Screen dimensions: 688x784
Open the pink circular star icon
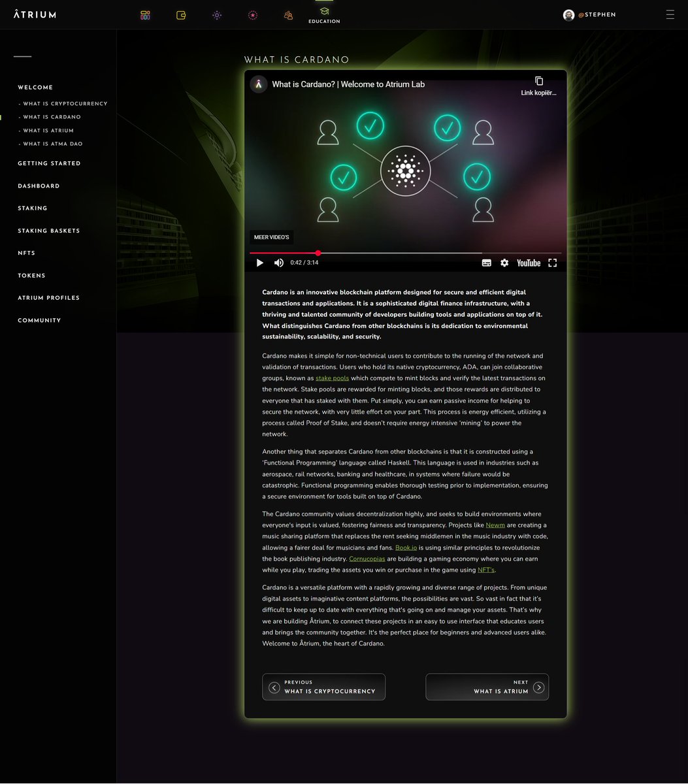tap(252, 15)
